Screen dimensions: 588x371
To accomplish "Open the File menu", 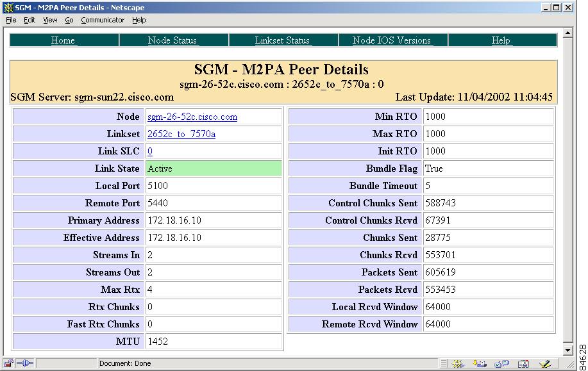I will coord(11,20).
